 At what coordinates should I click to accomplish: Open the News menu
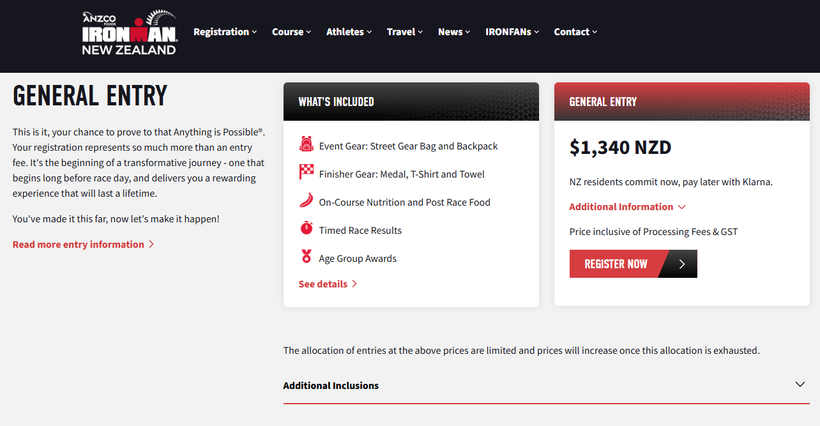click(454, 32)
